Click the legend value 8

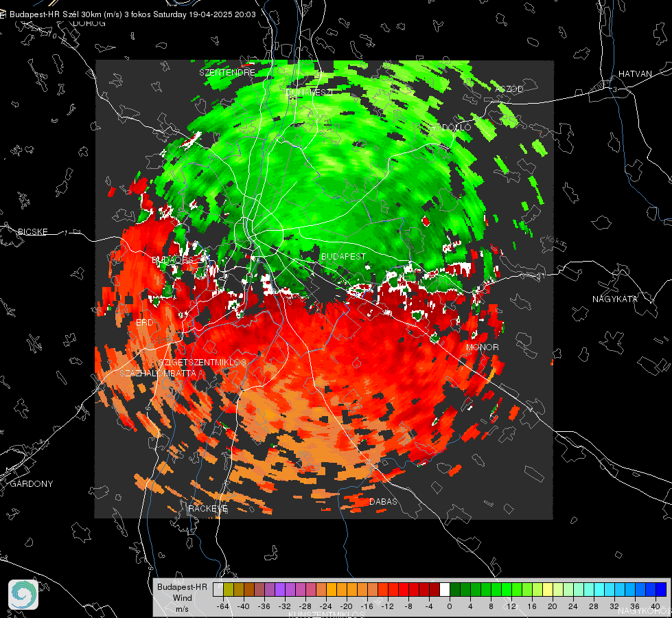pos(491,606)
